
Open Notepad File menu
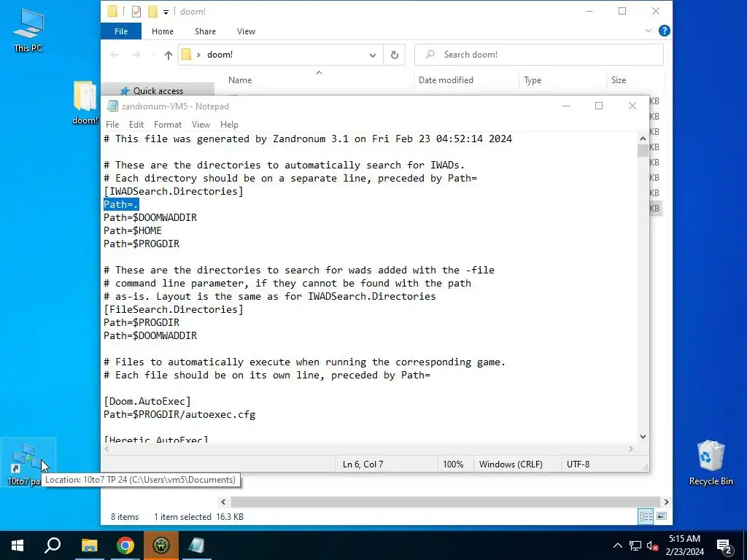112,125
